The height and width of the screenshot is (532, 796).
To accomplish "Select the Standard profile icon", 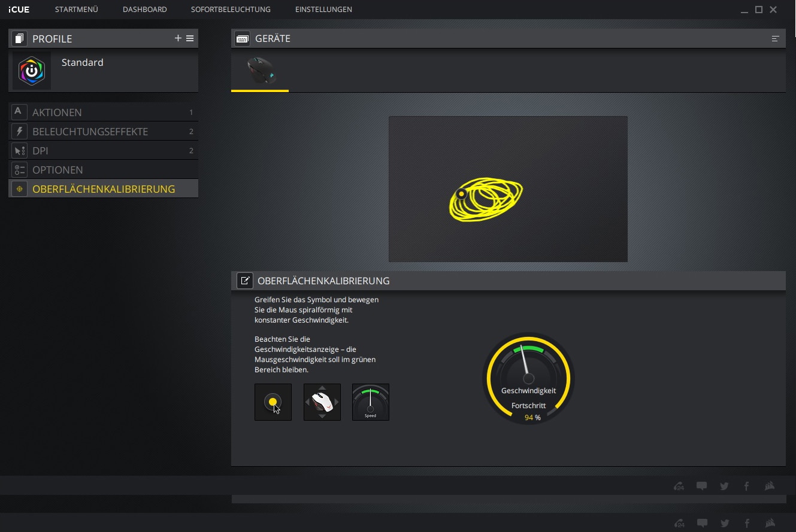I will tap(32, 71).
